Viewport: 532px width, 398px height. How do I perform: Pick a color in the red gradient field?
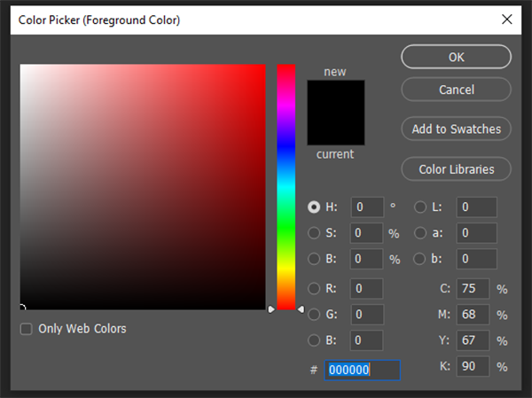pos(143,187)
